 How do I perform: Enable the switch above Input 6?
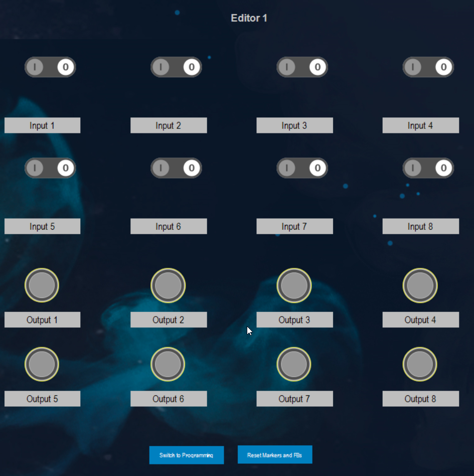point(176,168)
